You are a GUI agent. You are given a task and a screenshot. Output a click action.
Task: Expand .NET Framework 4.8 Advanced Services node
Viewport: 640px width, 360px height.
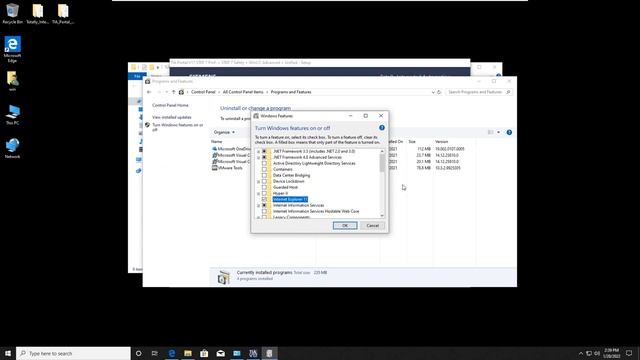258,157
